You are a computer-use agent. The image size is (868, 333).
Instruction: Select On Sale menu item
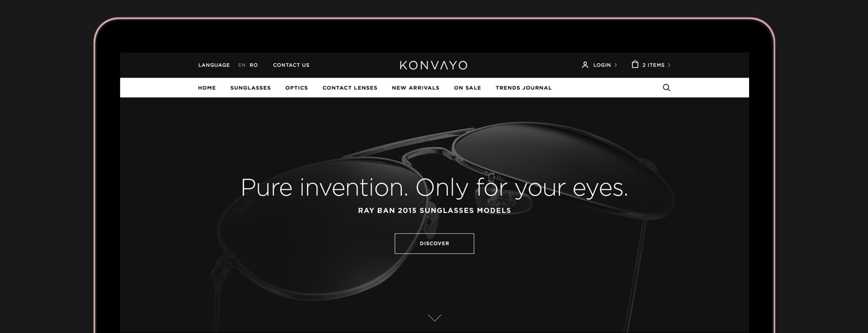[467, 88]
